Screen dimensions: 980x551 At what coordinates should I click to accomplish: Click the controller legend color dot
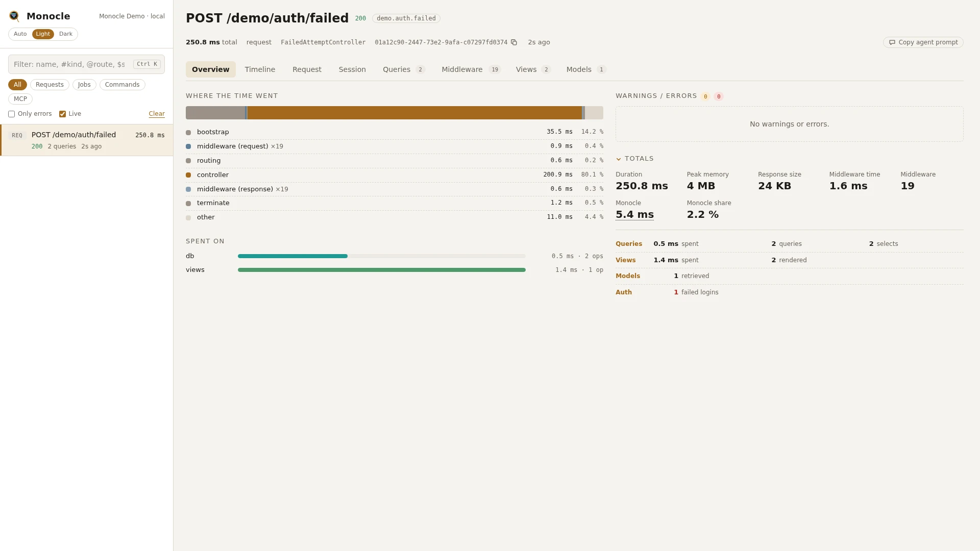[x=188, y=175]
